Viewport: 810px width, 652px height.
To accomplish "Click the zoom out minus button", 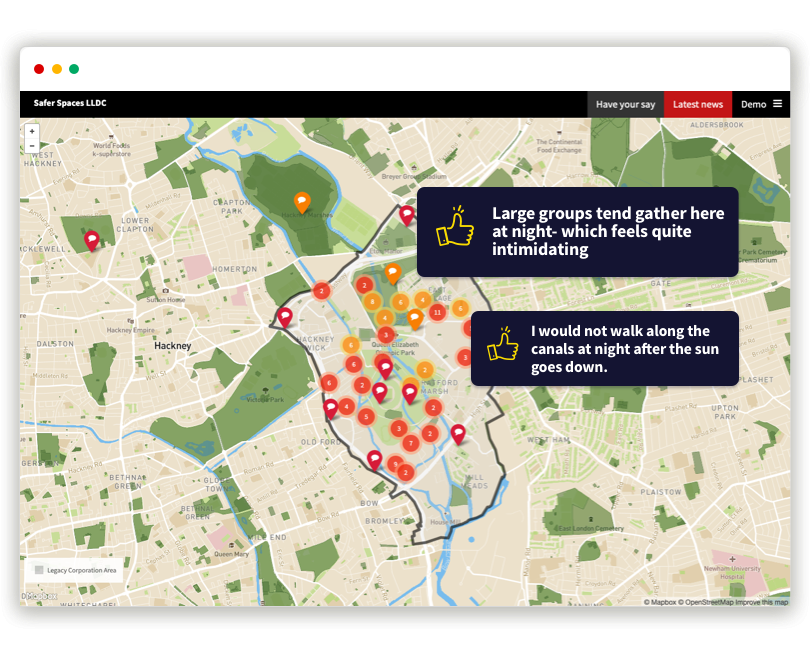I will tap(32, 146).
